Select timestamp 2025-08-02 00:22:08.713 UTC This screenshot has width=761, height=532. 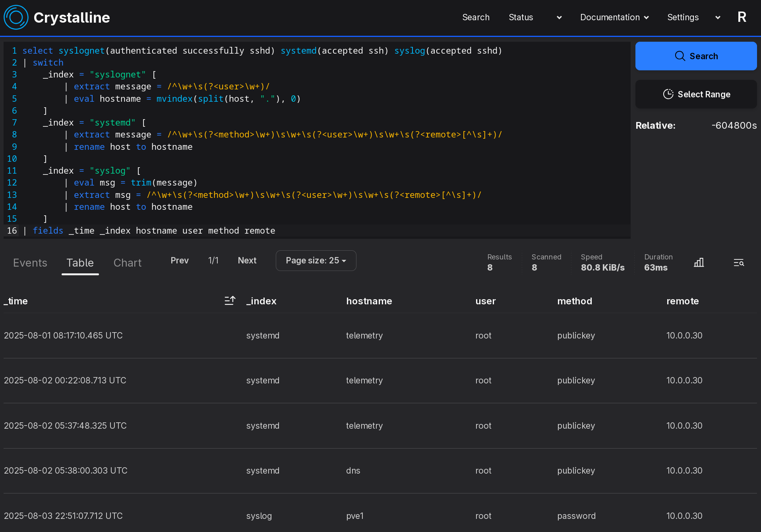[x=65, y=380]
